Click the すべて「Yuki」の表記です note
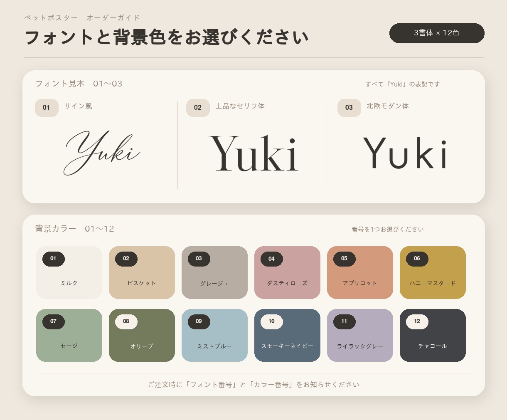 (403, 84)
